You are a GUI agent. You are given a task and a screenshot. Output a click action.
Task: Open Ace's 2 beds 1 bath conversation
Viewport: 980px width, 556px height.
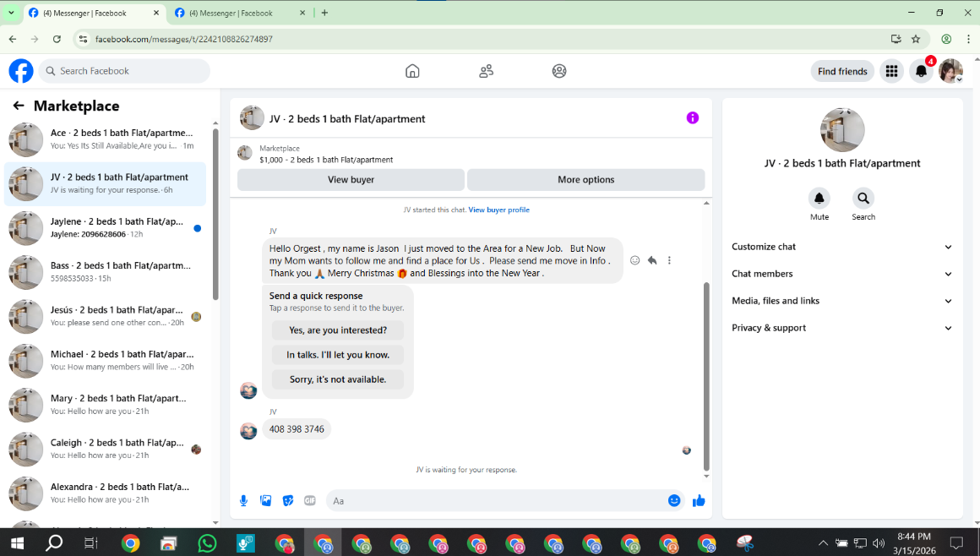(105, 139)
